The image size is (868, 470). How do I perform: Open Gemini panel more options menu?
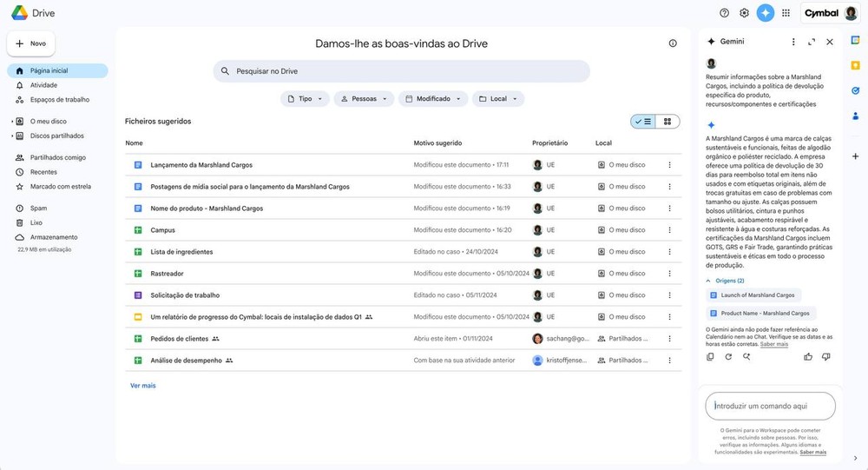click(x=793, y=42)
